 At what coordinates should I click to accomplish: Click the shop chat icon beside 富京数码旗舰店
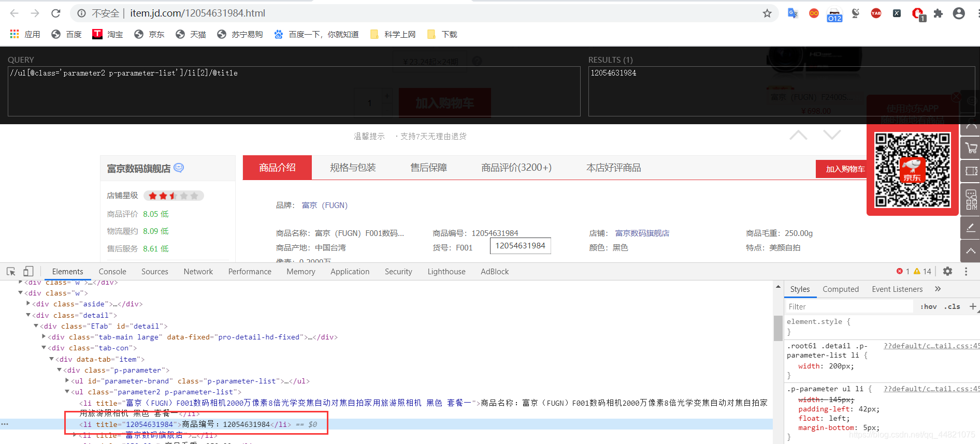(179, 168)
